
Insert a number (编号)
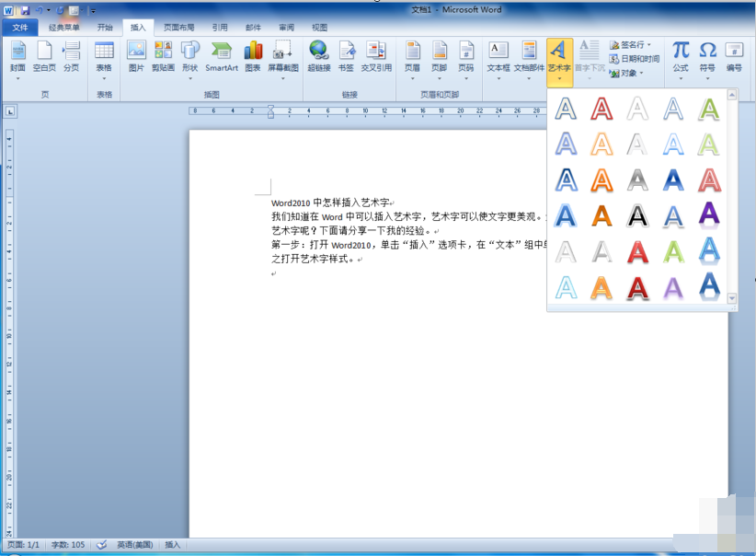(734, 57)
